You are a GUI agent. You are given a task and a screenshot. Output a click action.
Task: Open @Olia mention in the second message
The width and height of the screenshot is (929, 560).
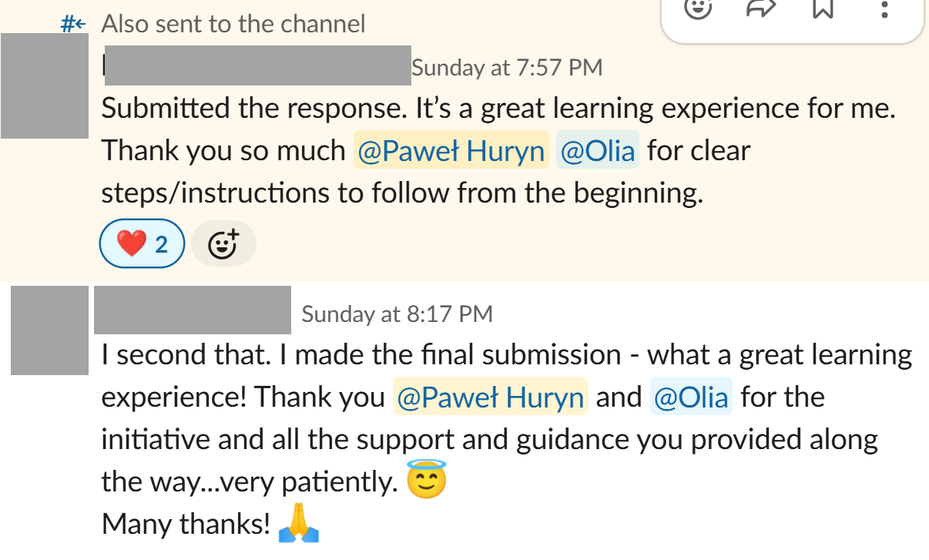(691, 397)
